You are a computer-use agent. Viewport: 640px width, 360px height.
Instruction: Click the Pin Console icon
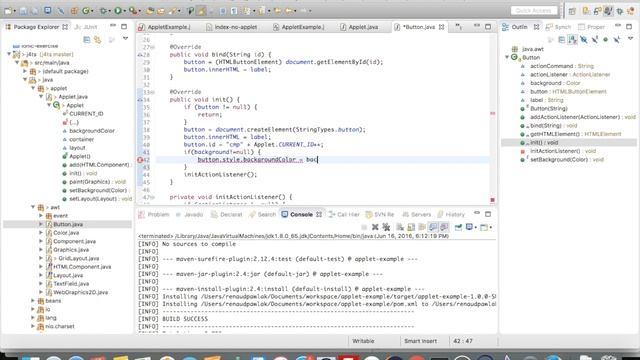(458, 227)
